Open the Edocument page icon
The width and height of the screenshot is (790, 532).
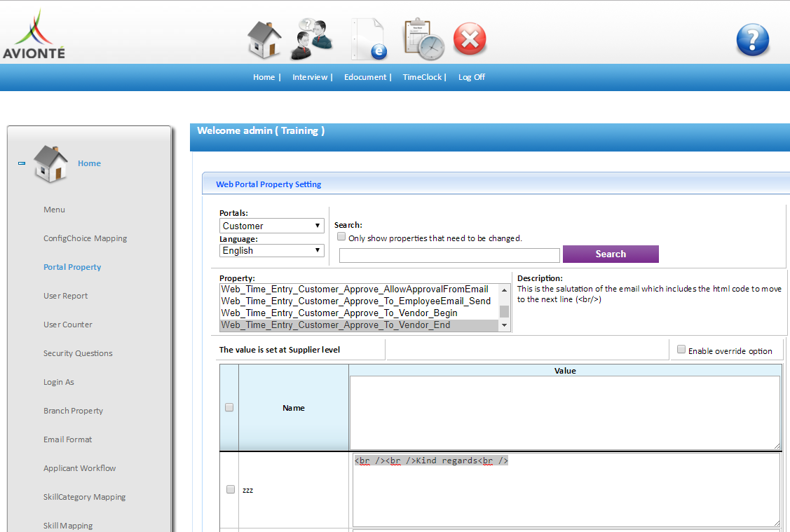coord(370,39)
